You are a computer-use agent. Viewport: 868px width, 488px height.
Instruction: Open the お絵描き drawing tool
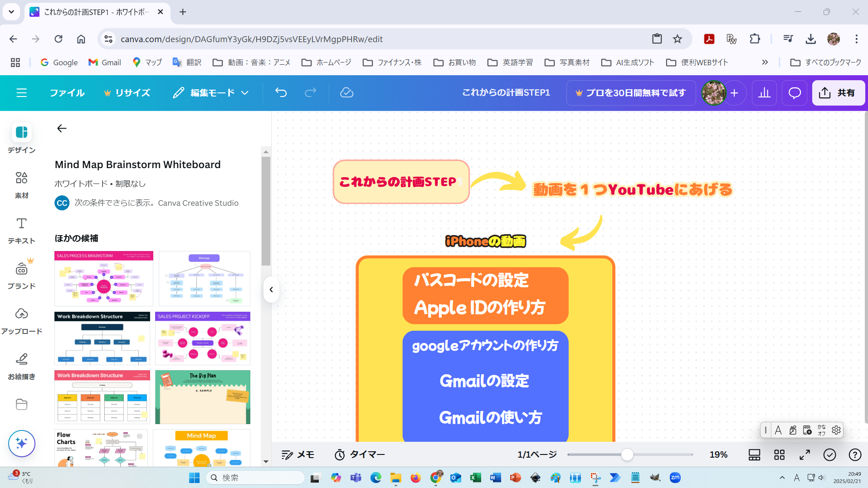click(21, 366)
